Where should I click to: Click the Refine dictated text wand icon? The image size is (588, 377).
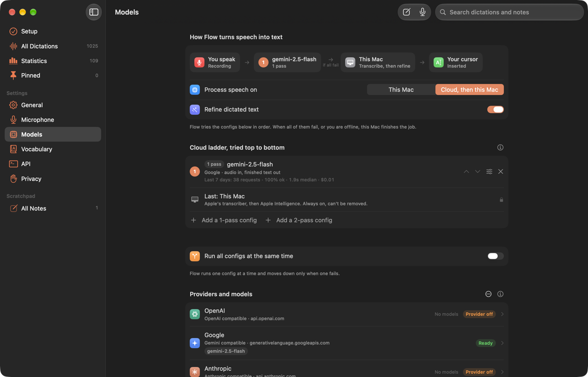point(195,109)
